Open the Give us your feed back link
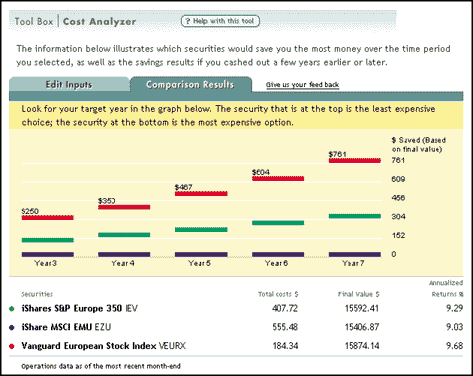This screenshot has height=376, width=473. click(x=302, y=85)
